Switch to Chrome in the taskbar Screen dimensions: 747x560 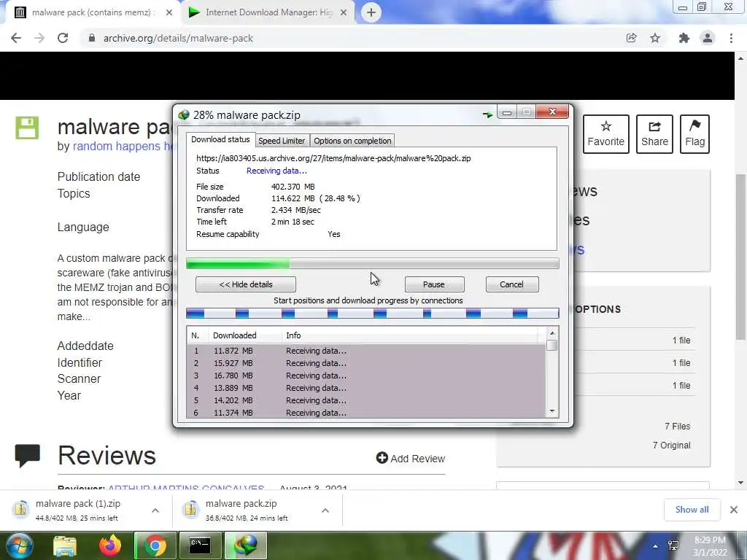(x=155, y=545)
